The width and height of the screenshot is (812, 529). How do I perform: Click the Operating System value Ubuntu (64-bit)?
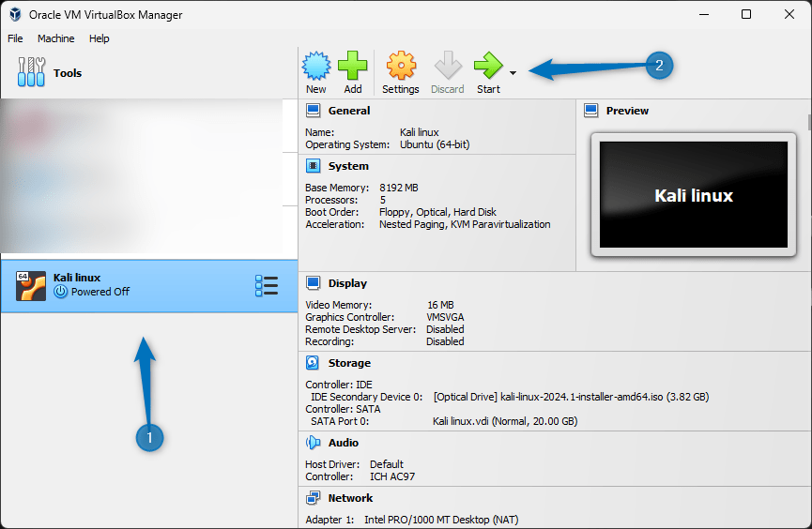click(435, 144)
